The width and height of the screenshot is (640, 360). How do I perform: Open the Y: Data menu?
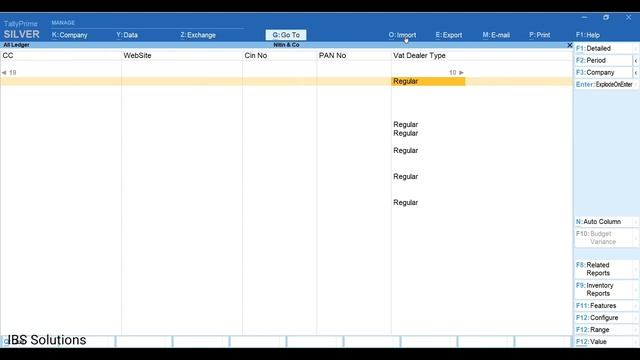coord(127,35)
